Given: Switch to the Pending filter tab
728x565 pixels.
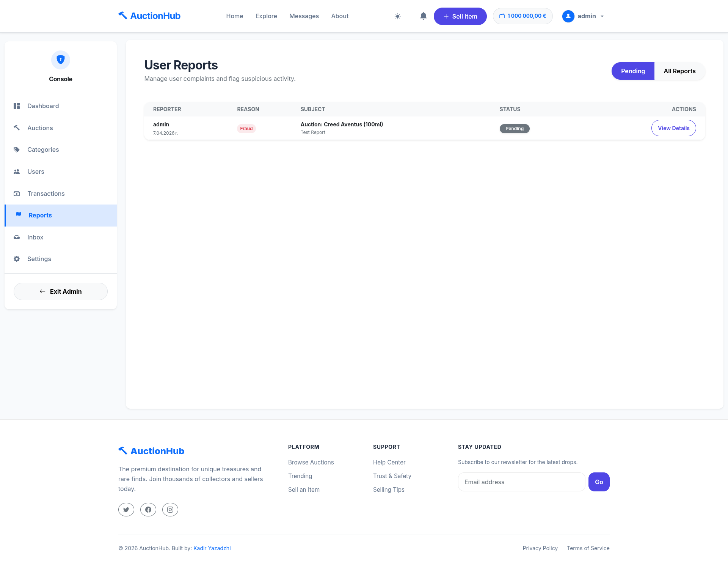Looking at the screenshot, I should point(633,71).
